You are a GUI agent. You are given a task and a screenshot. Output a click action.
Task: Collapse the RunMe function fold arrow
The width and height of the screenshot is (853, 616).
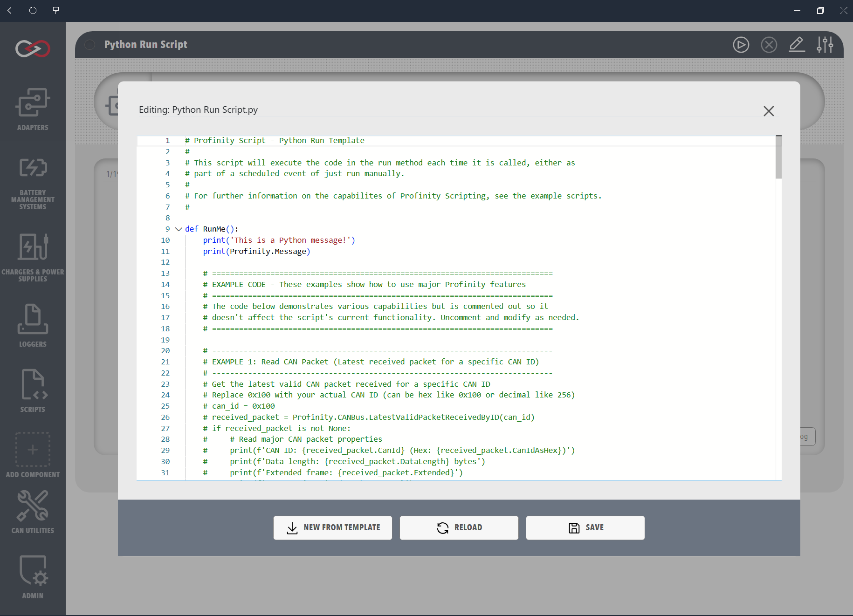(x=179, y=229)
